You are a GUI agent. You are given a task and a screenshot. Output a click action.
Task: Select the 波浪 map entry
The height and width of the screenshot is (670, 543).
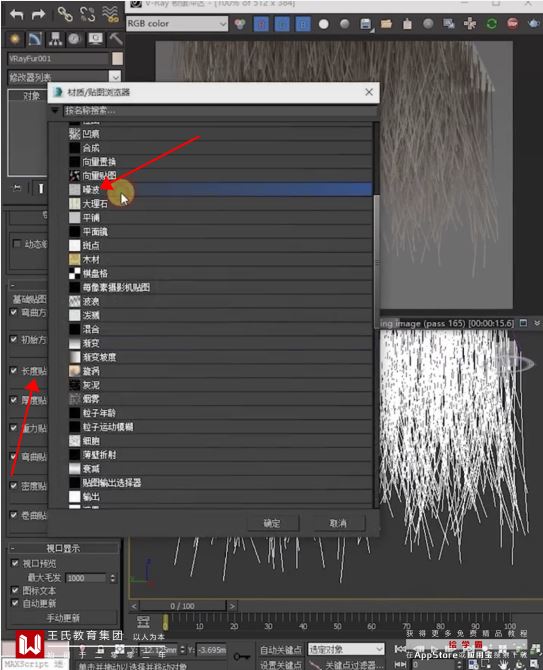click(220, 301)
